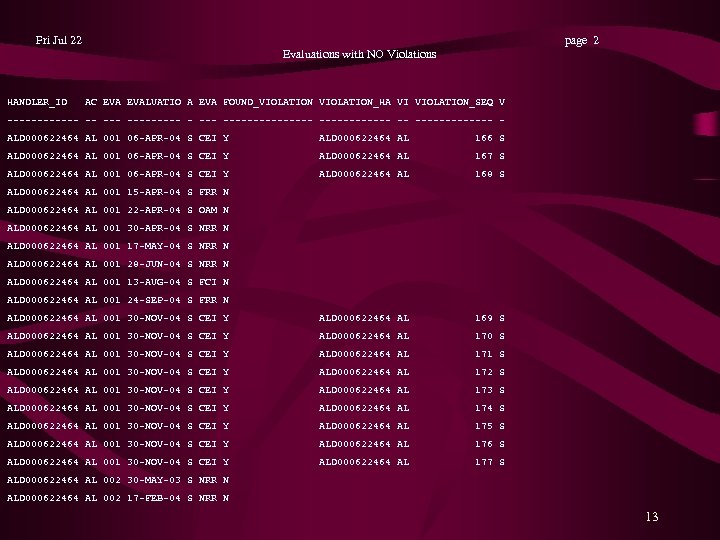Click violation sequence value "170"

(484, 336)
